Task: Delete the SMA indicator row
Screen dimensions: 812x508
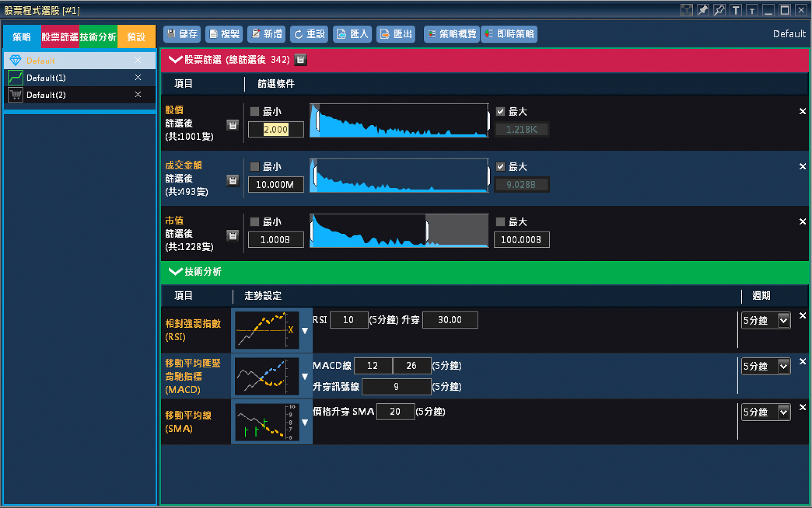Action: click(802, 407)
